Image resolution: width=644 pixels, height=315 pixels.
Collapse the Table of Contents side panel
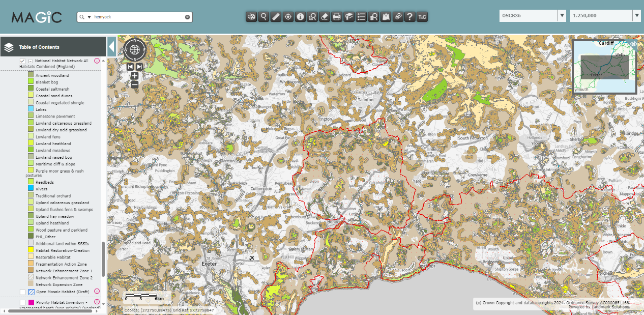click(x=112, y=47)
